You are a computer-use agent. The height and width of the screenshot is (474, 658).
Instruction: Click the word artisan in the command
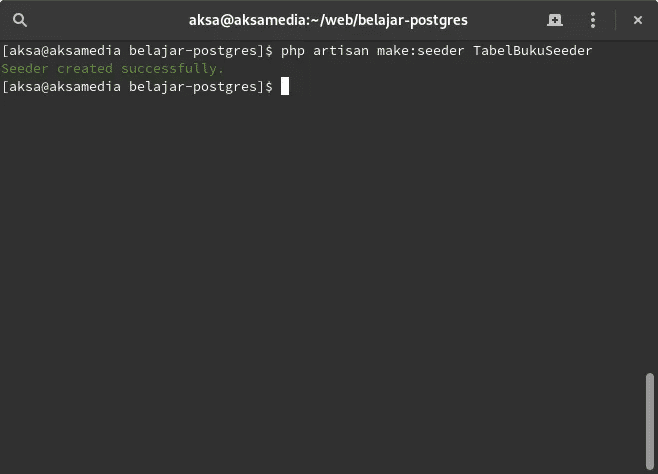tap(341, 51)
